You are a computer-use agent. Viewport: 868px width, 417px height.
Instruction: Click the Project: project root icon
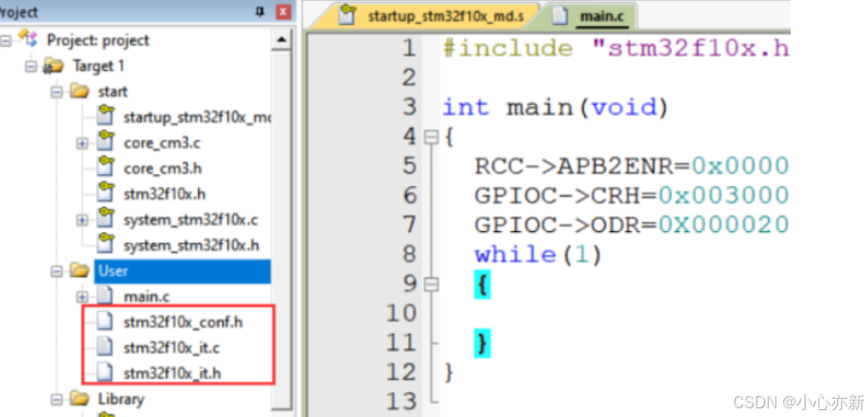[28, 39]
